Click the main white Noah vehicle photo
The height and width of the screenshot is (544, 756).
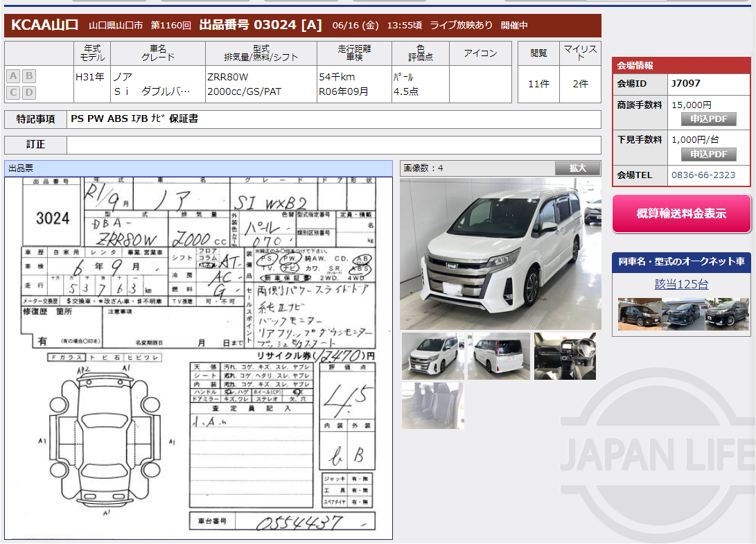[500, 253]
